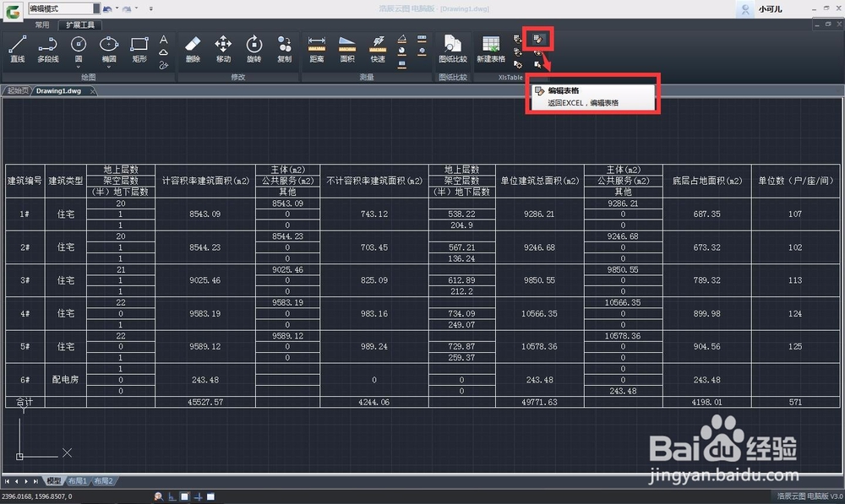Go to previous layout tab arrow
This screenshot has width=845, height=504.
17,481
